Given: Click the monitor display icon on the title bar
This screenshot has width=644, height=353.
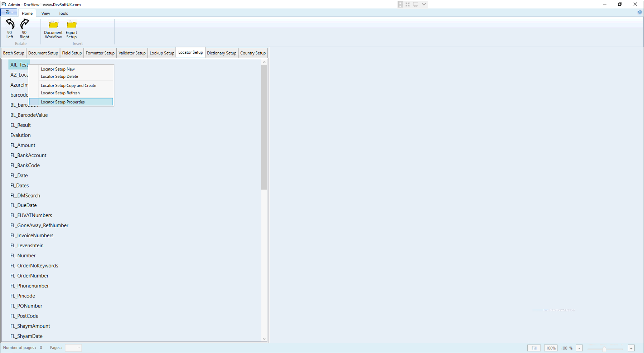Looking at the screenshot, I should [415, 4].
